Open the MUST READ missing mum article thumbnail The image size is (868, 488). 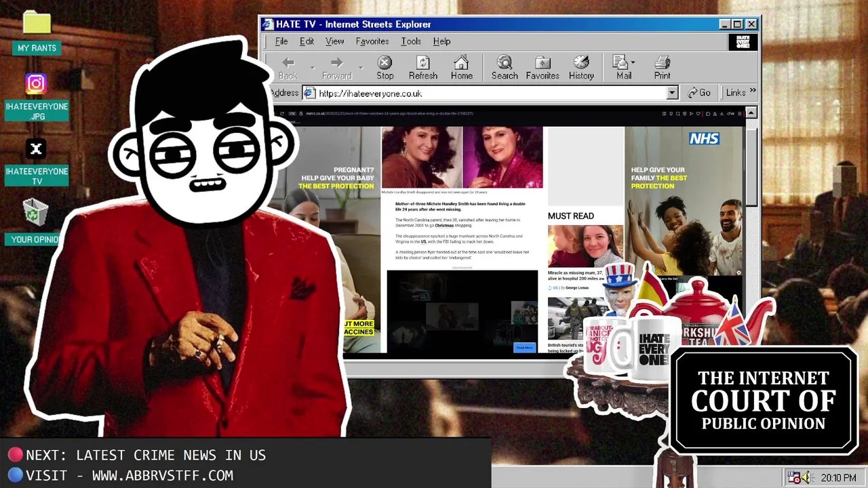tap(585, 246)
